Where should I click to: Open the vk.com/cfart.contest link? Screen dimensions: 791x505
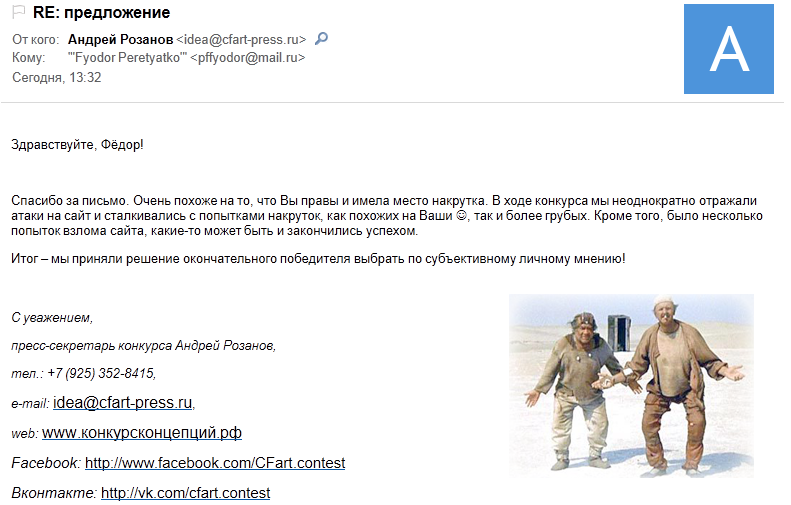[186, 492]
